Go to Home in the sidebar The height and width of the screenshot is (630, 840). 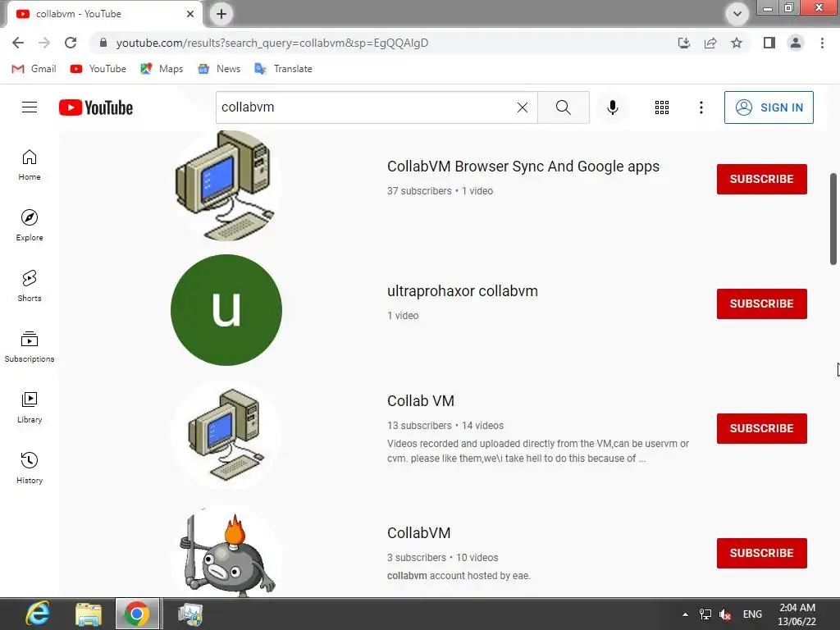click(x=30, y=164)
